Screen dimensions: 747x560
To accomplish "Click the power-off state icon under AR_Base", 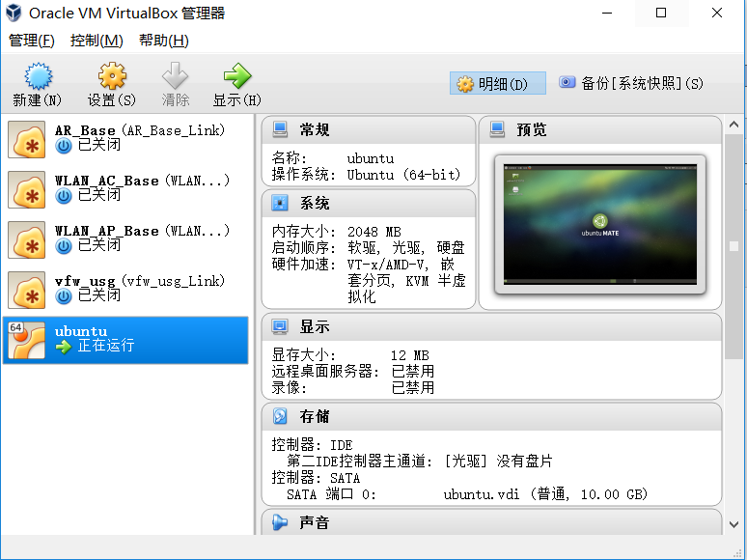I will [x=64, y=146].
